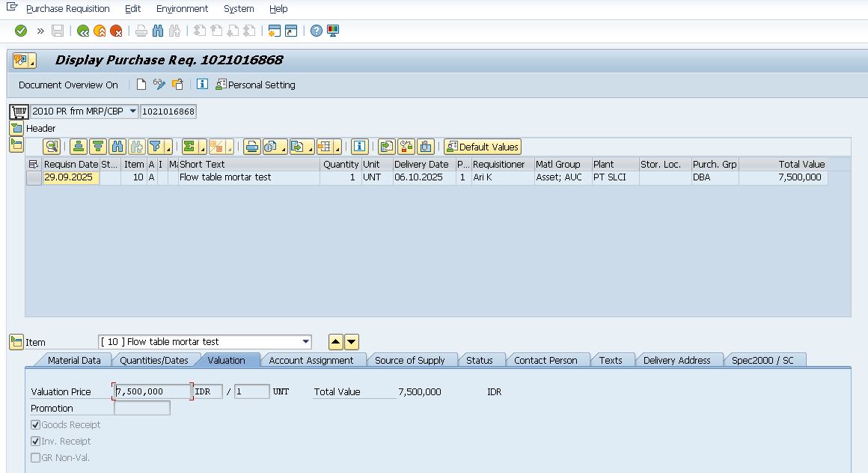Screen dimensions: 868x473
Task: Switch to the Account Assignment tab
Action: [x=311, y=360]
